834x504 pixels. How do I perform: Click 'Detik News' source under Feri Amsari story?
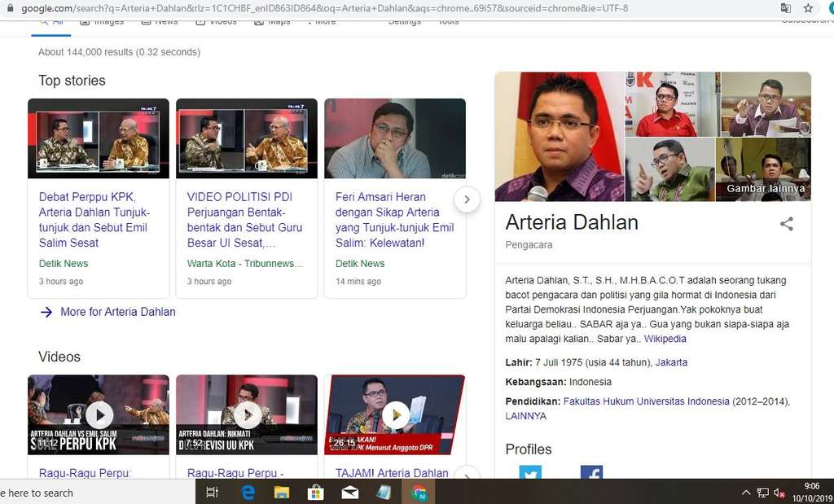pyautogui.click(x=359, y=264)
